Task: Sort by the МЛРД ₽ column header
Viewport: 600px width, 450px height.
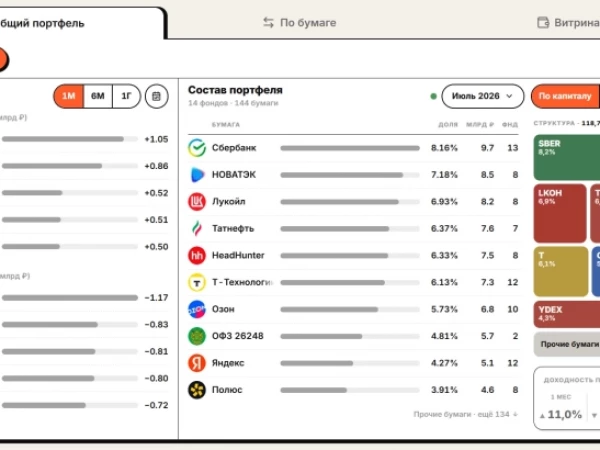Action: [x=480, y=124]
